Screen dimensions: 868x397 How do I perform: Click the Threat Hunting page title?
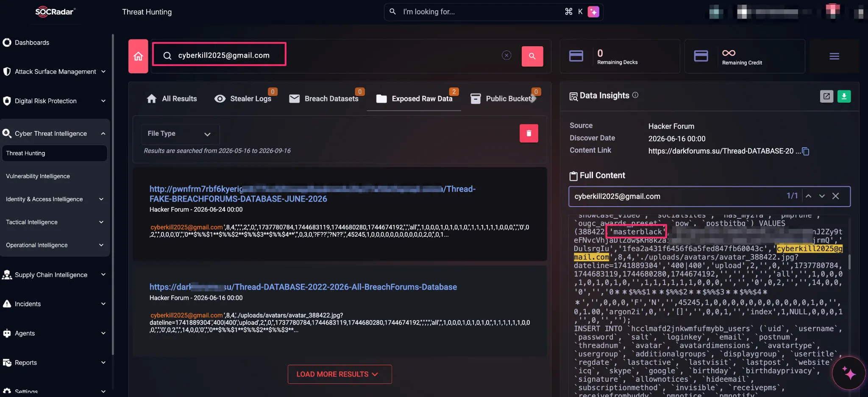click(x=147, y=12)
